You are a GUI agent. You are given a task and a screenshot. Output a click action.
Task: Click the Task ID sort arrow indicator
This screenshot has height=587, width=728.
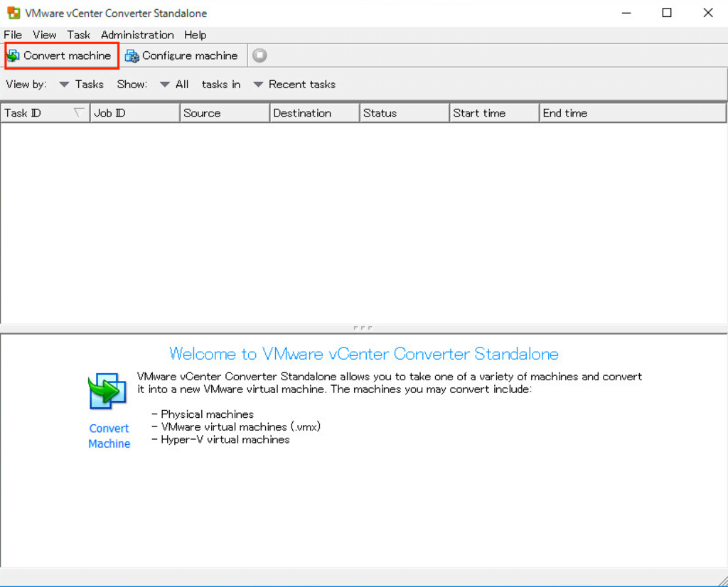[79, 113]
